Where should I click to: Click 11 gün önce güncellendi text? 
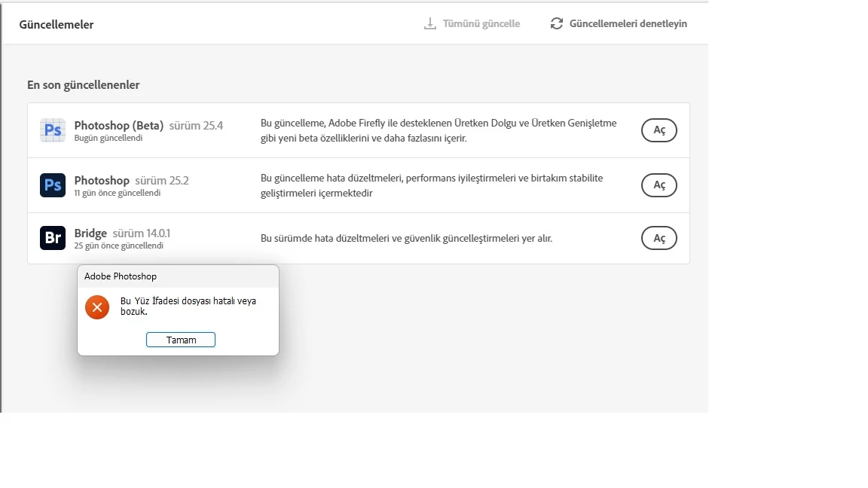tap(118, 193)
